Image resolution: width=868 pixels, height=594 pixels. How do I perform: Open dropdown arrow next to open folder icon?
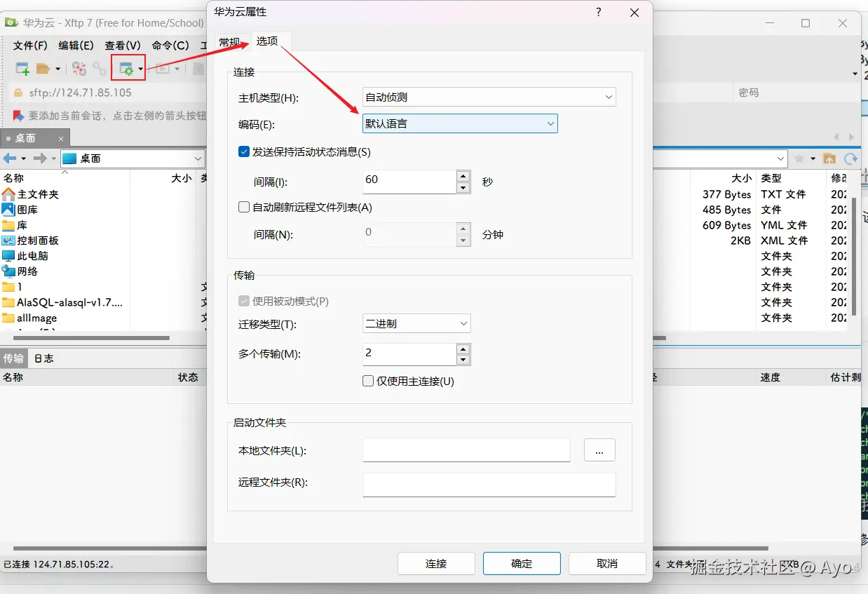click(x=57, y=69)
